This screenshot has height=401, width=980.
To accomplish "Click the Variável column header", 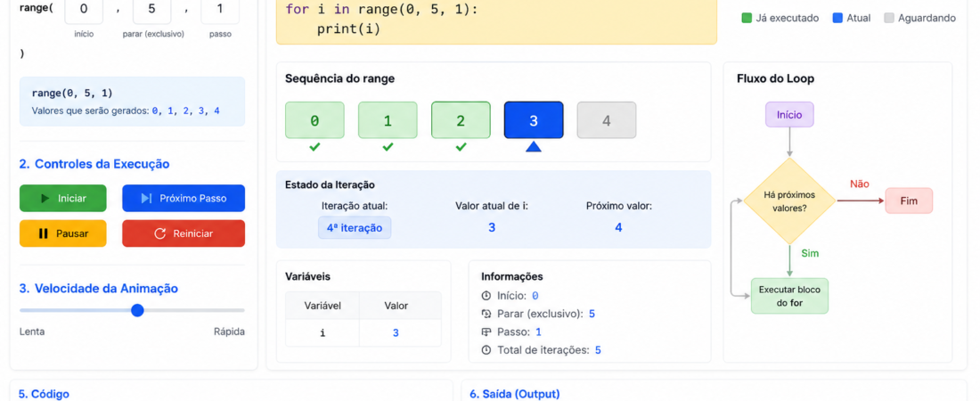I will (x=323, y=306).
